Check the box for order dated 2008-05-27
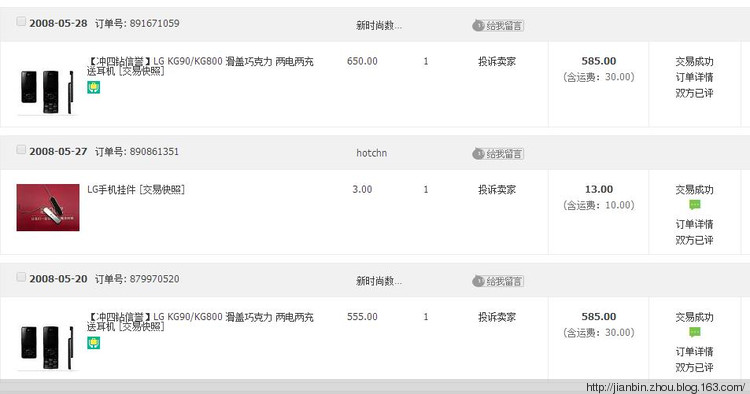The width and height of the screenshot is (750, 394). tap(21, 150)
